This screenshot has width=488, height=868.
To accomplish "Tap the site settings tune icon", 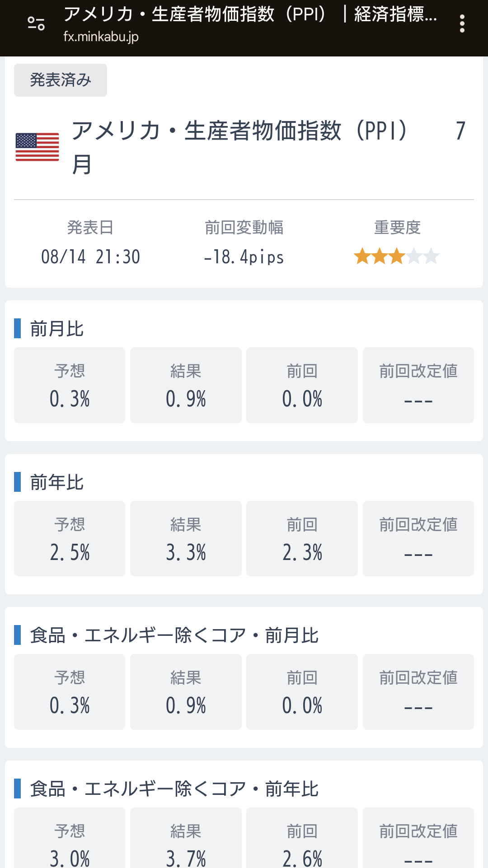I will point(36,23).
